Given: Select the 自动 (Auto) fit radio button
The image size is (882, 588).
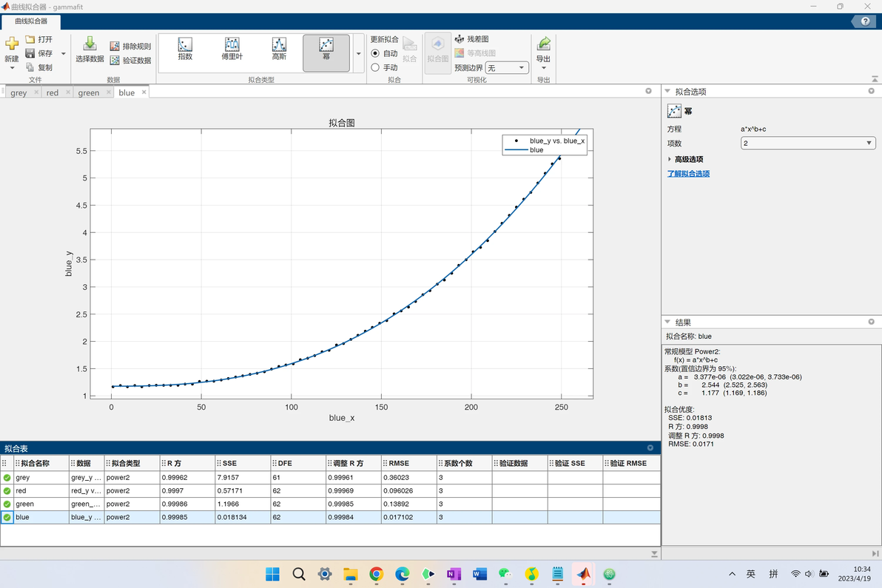Looking at the screenshot, I should (x=375, y=53).
